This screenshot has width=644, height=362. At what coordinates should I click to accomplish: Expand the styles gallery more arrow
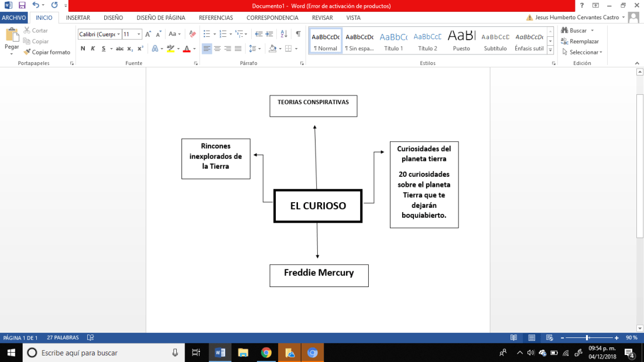[x=550, y=51]
